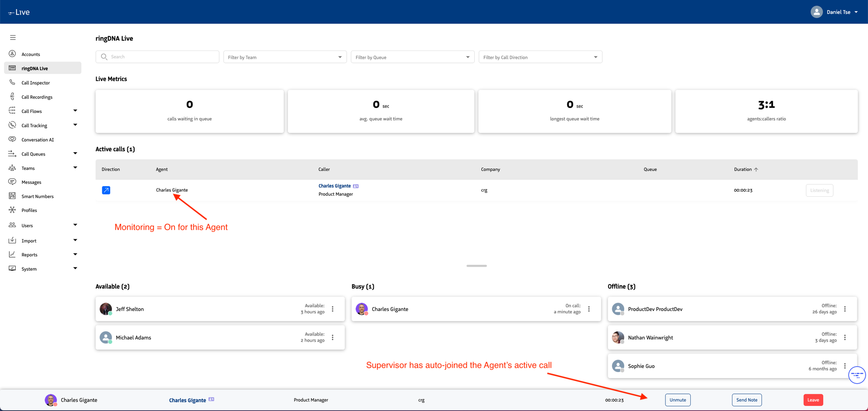Click the Call Inspector phone icon
This screenshot has height=411, width=868.
pyautogui.click(x=12, y=82)
